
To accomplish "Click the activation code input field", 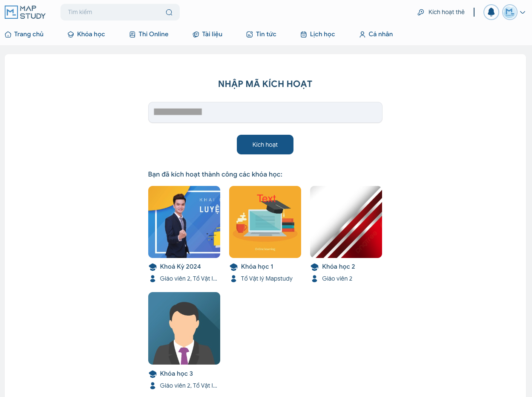I will tap(265, 113).
